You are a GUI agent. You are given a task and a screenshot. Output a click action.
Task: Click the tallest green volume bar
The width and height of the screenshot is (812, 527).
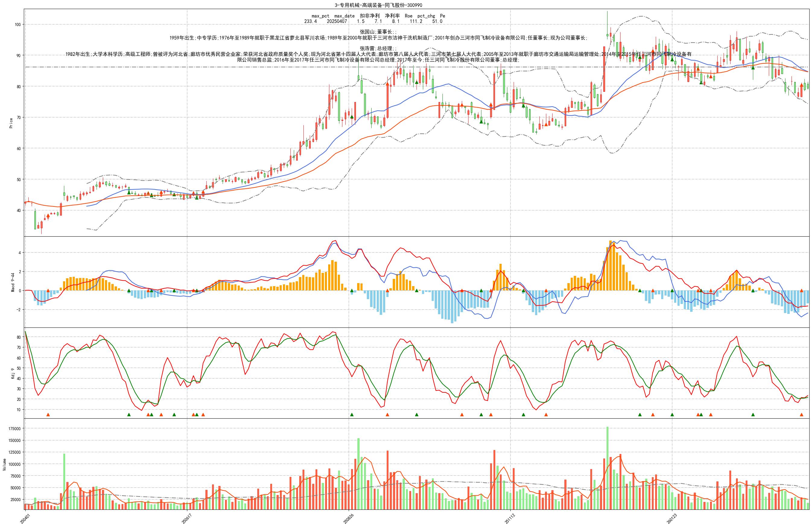pos(607,468)
